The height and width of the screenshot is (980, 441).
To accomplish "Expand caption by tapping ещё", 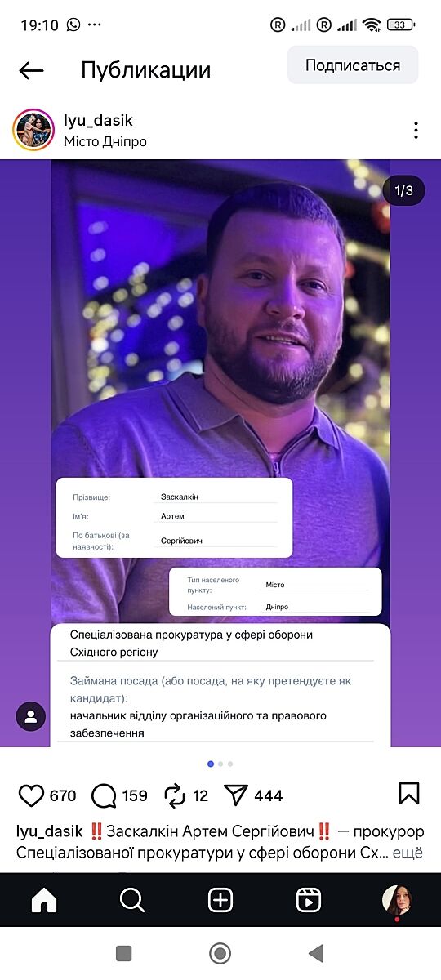I will [408, 853].
